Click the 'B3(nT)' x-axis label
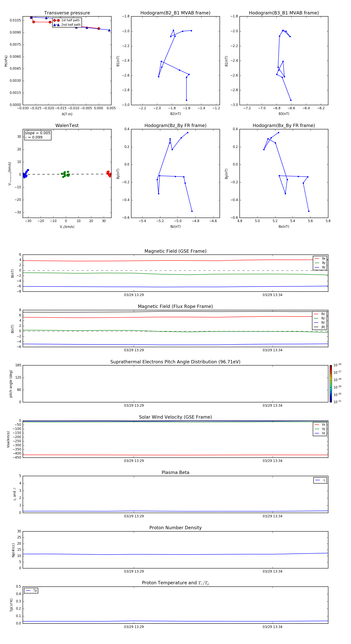Image resolution: width=351 pixels, height=644 pixels. point(284,114)
